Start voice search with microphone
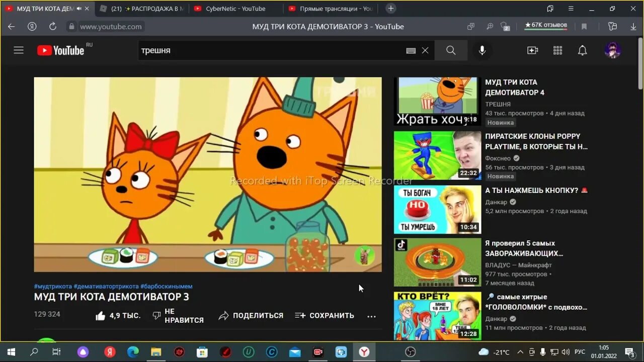Viewport: 644px width, 362px height. (x=482, y=50)
